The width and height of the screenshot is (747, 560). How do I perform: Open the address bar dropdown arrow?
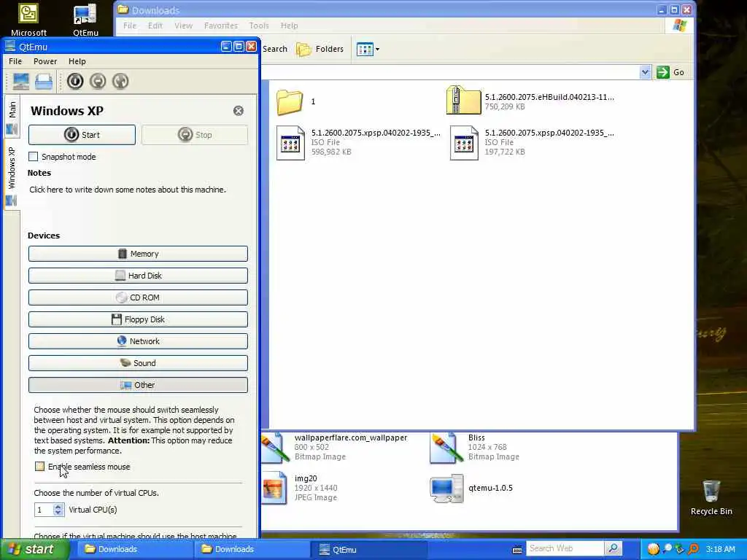(645, 72)
